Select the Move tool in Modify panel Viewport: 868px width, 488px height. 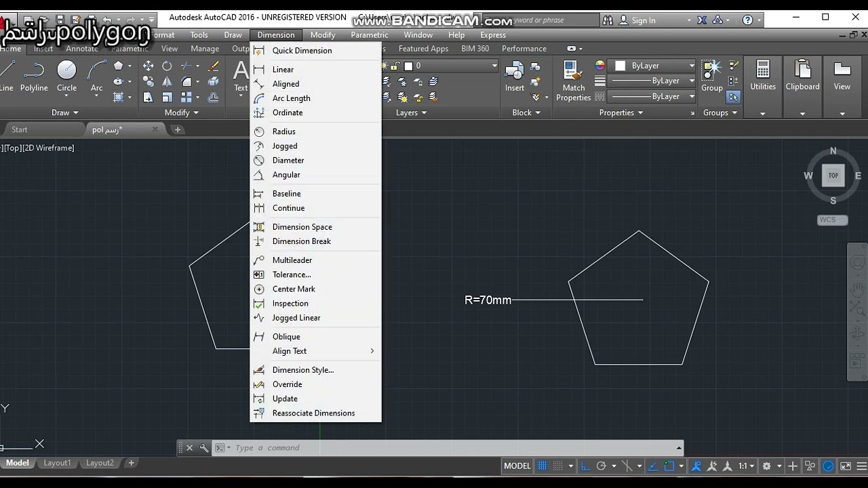point(148,66)
